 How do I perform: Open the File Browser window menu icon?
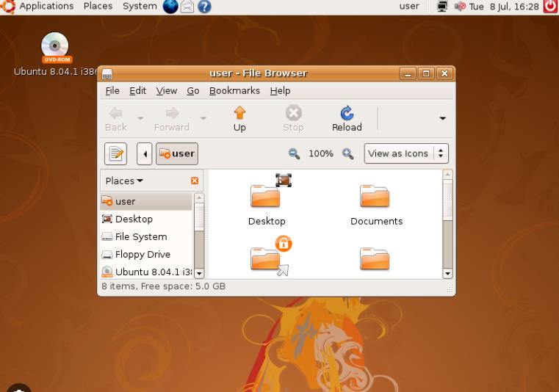click(x=107, y=73)
